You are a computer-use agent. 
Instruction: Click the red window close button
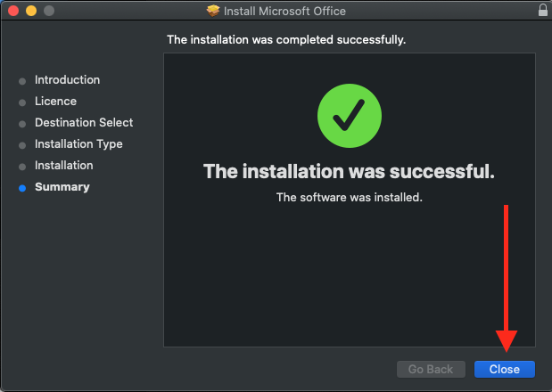pyautogui.click(x=12, y=11)
